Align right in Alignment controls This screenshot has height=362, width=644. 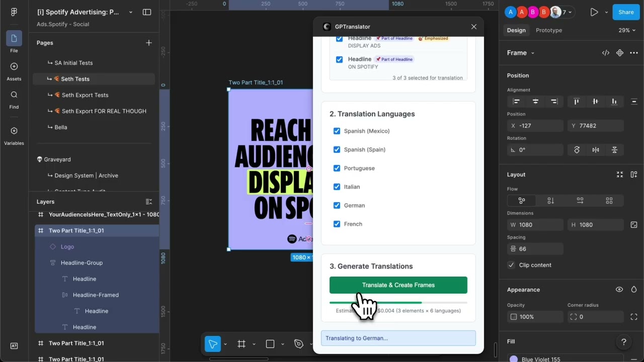click(x=554, y=102)
